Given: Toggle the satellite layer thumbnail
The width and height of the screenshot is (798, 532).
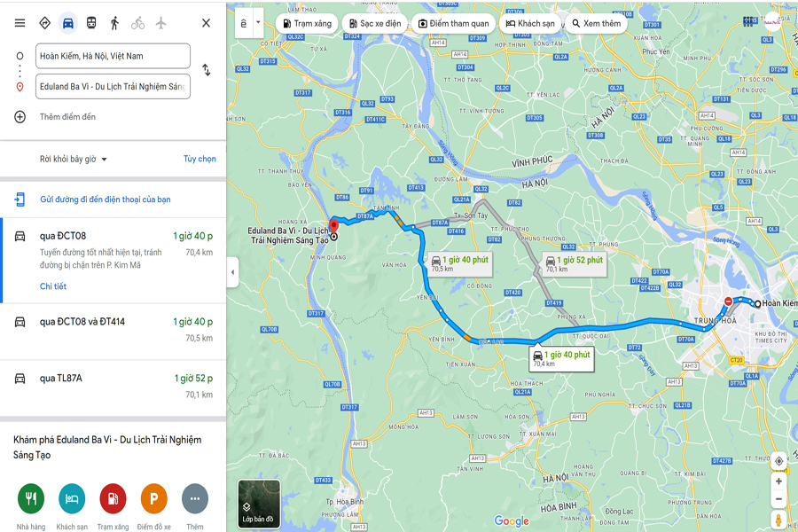Looking at the screenshot, I should (x=259, y=504).
